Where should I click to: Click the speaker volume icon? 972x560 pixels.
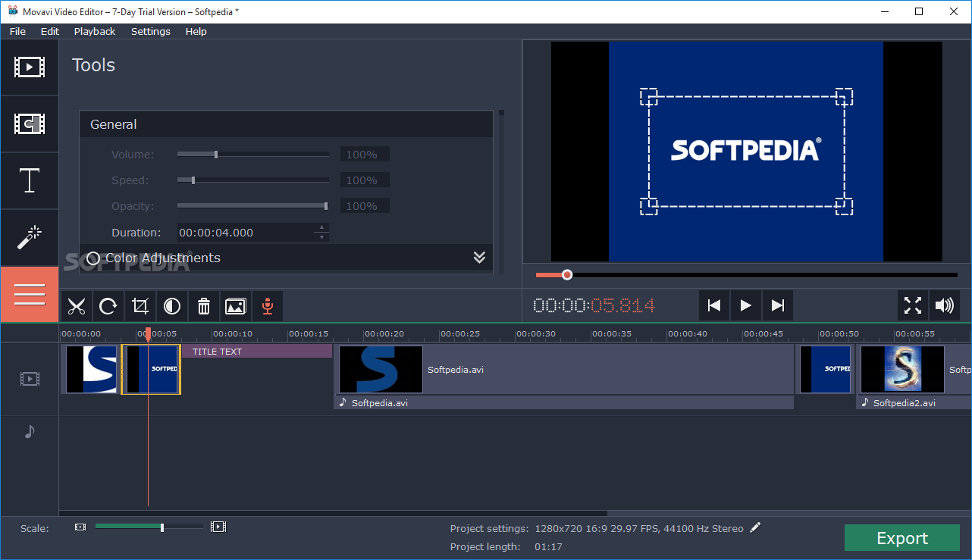[945, 305]
